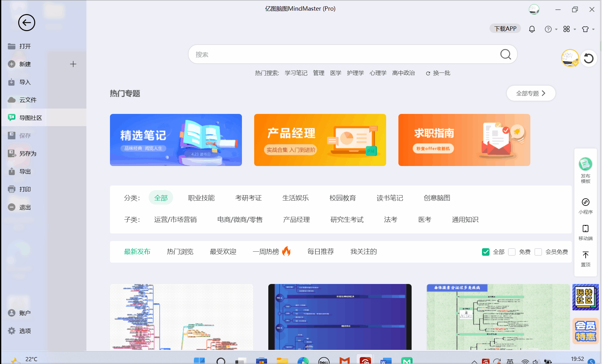Select 导图社区 in the sidebar

(43, 118)
